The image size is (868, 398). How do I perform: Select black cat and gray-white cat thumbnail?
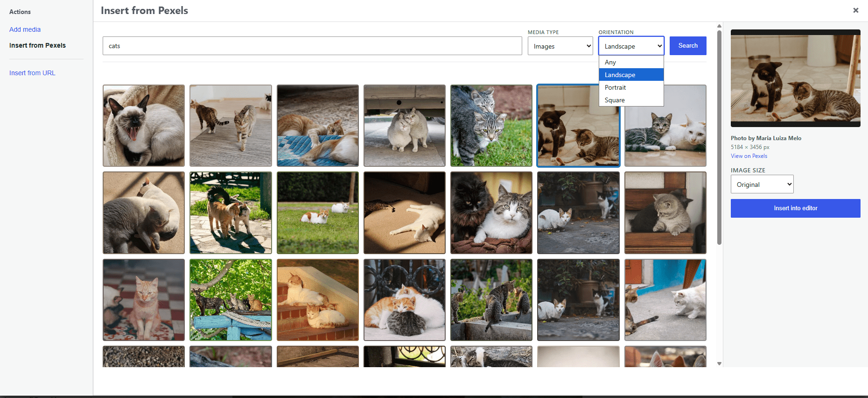[x=491, y=213]
